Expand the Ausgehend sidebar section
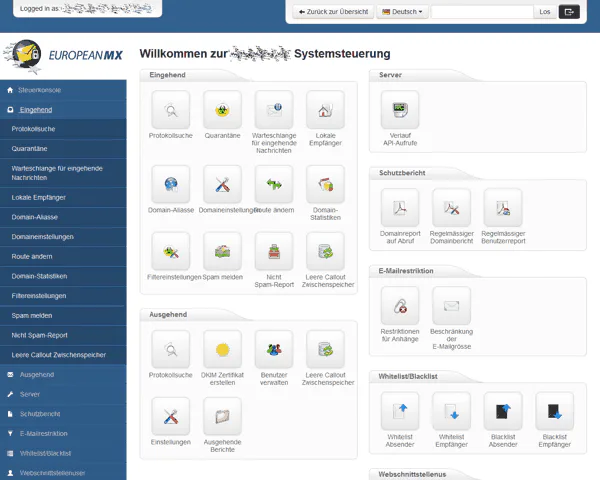The width and height of the screenshot is (600, 480). tap(63, 375)
